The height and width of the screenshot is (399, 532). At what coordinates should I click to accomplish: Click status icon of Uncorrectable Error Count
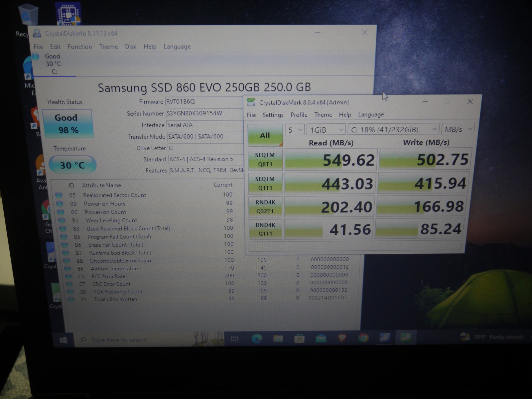(x=66, y=261)
